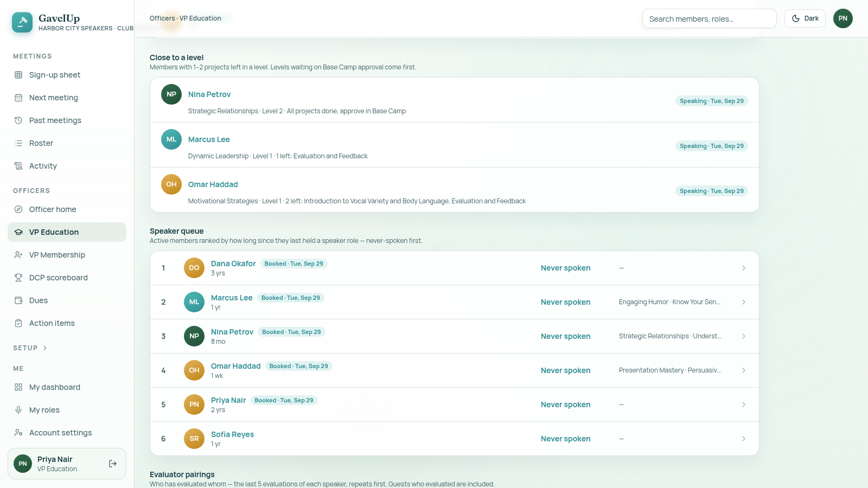868x488 pixels.
Task: Click the My roles microphone icon
Action: 18,410
